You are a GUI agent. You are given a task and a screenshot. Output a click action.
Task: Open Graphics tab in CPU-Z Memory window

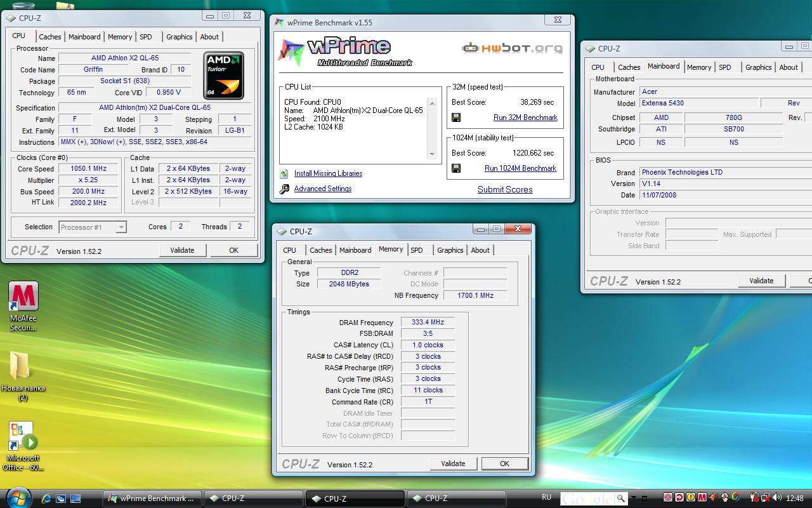click(450, 250)
